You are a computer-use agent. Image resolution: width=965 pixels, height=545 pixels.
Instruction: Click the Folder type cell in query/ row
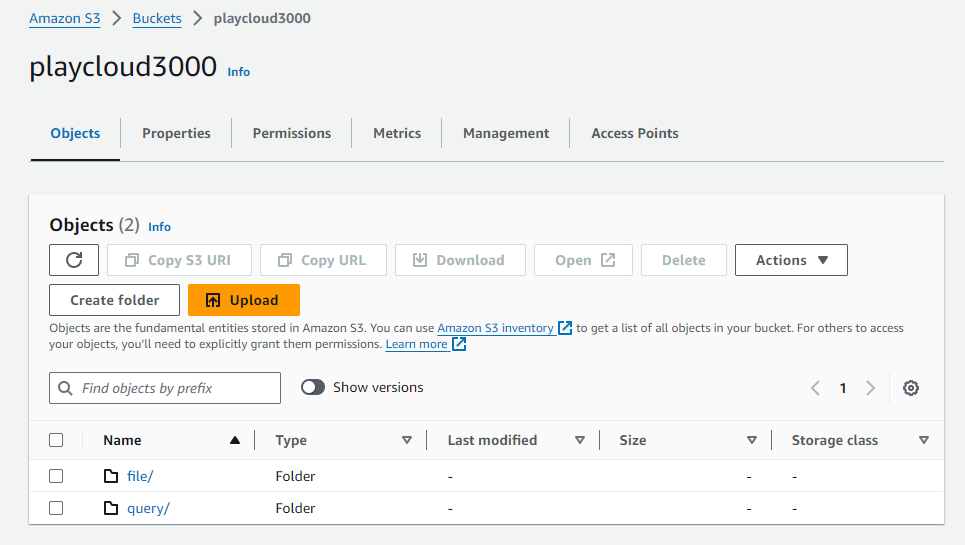[x=295, y=508]
